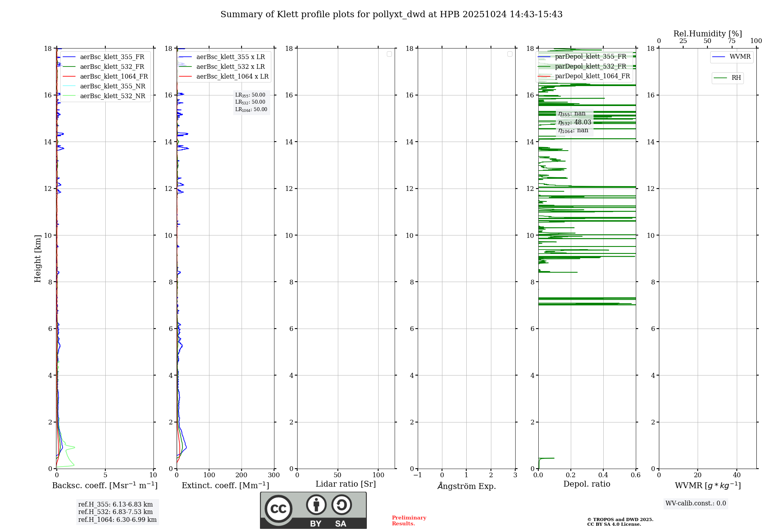Click the CC ShareAlike SA arrow icon
This screenshot has height=532, width=783.
(341, 505)
